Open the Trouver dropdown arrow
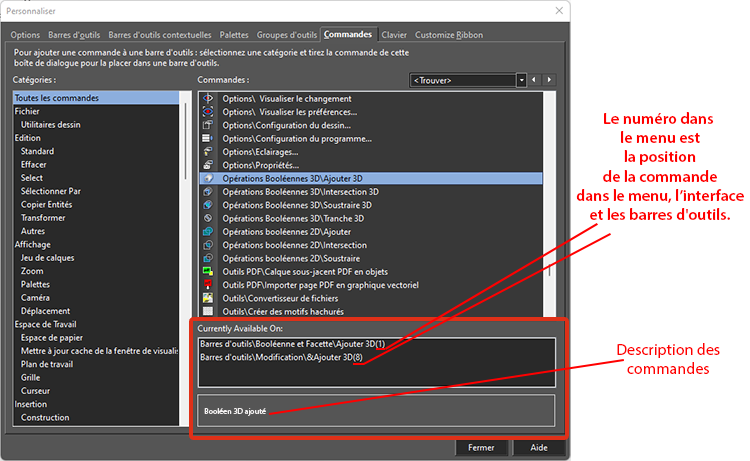The width and height of the screenshot is (750, 461). tap(521, 80)
